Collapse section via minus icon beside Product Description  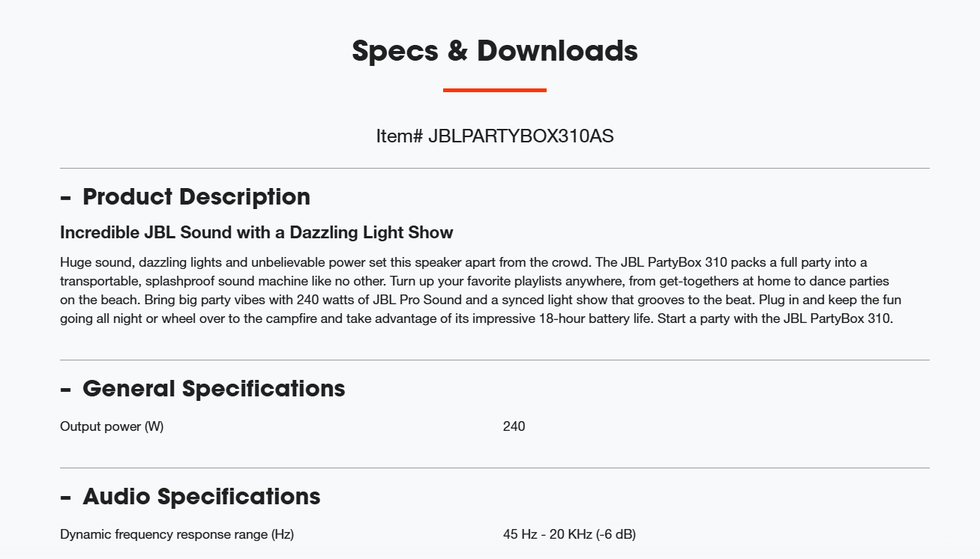65,198
